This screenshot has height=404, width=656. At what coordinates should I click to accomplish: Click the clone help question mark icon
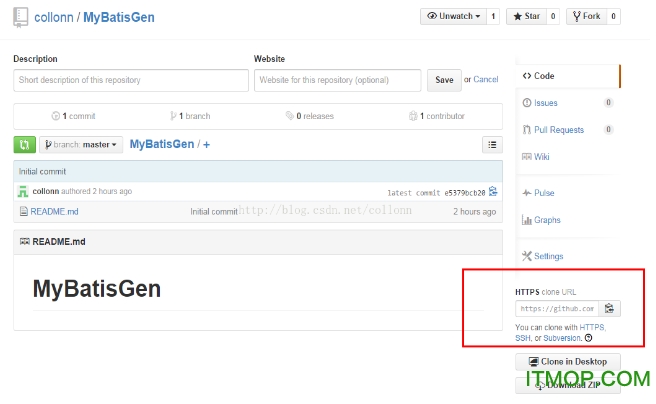[588, 338]
